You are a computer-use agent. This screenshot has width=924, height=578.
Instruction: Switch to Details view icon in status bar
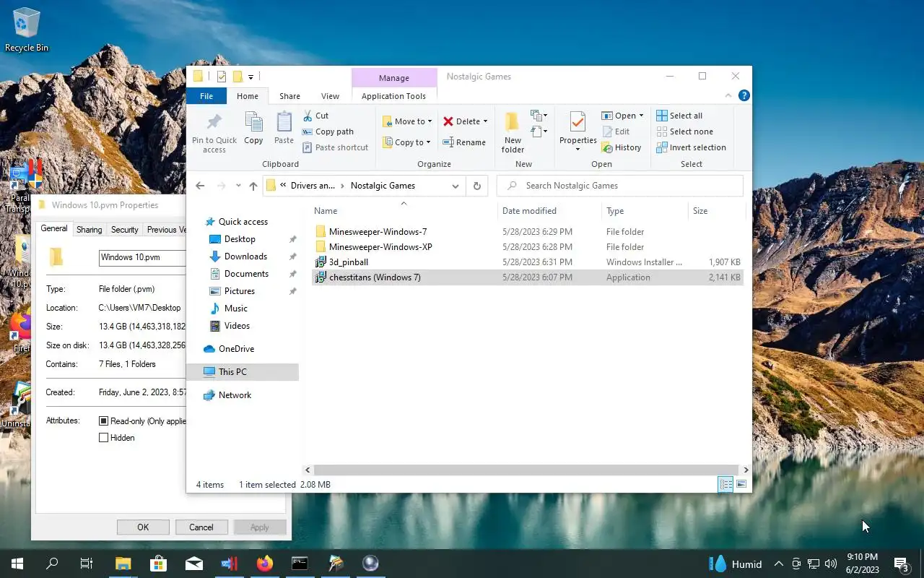(725, 484)
